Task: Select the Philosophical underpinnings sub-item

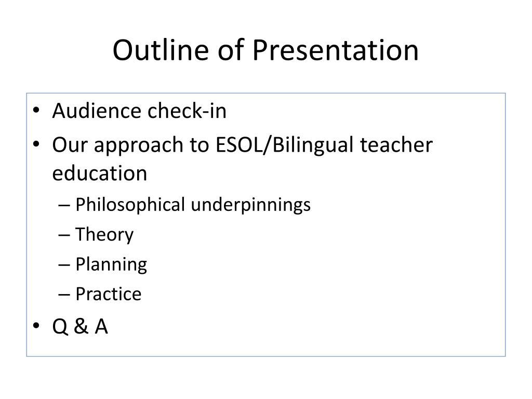Action: tap(193, 205)
